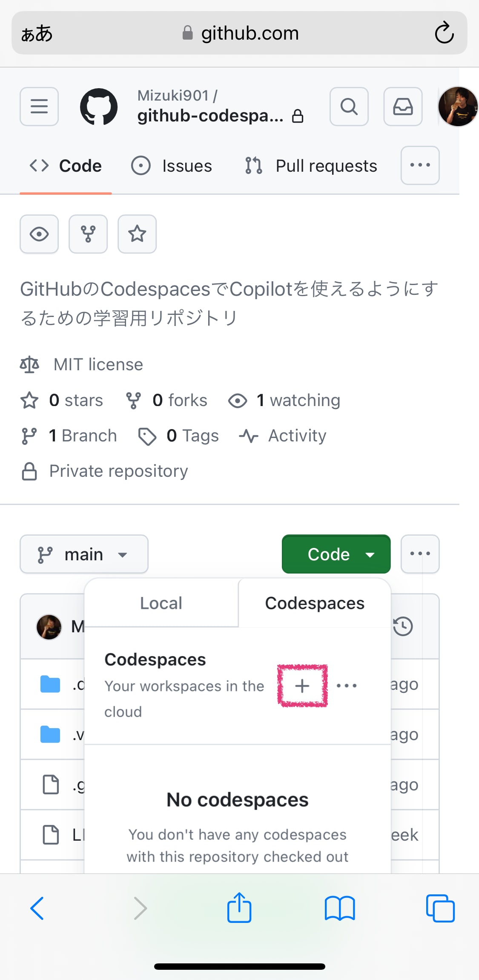Open the user profile avatar menu

(x=458, y=107)
